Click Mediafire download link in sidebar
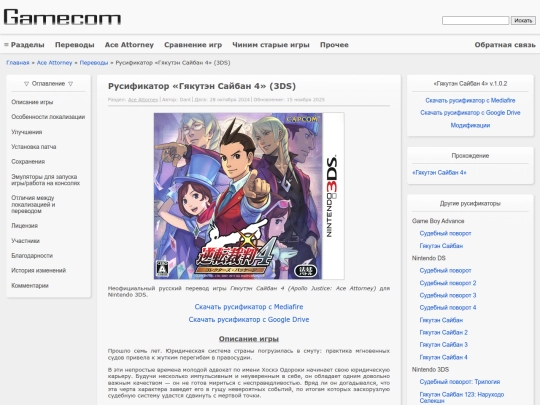Screen dimensions: 540x405 [x=470, y=101]
